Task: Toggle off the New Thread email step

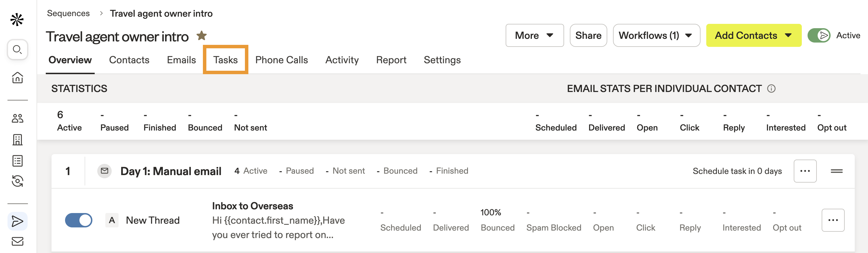Action: click(79, 220)
